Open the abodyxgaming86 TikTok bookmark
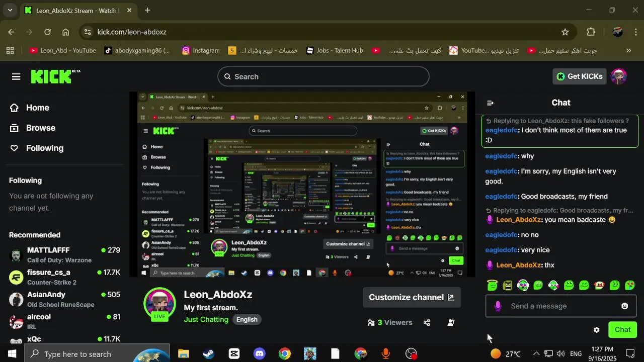Viewport: 644px width, 362px height. coord(137,50)
